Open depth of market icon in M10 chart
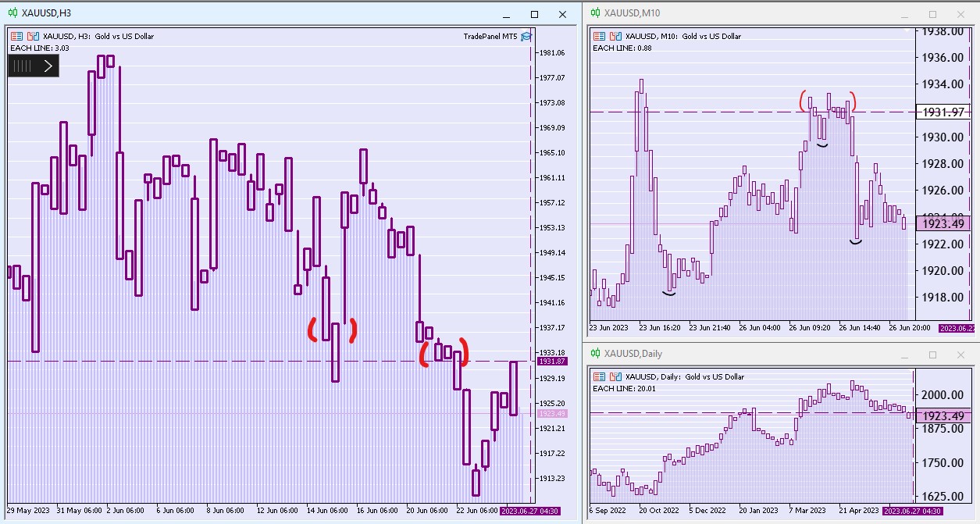Screen dimensions: 980x524 [615, 36]
